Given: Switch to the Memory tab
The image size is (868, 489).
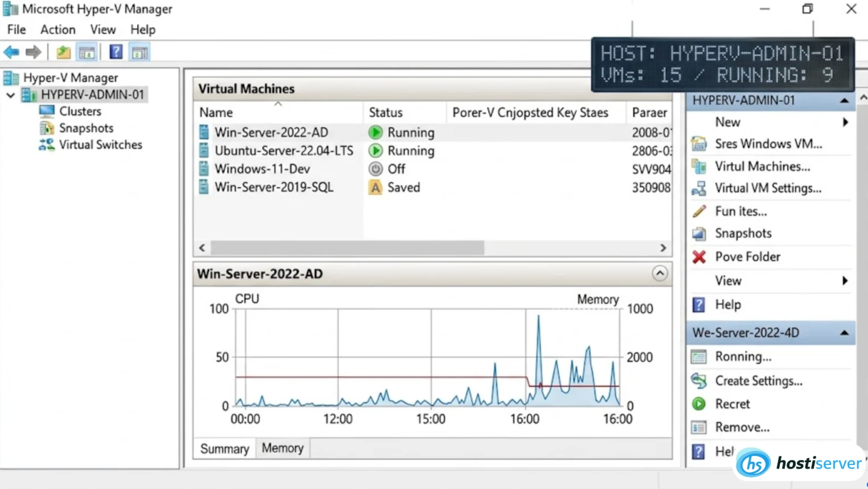Looking at the screenshot, I should point(282,449).
